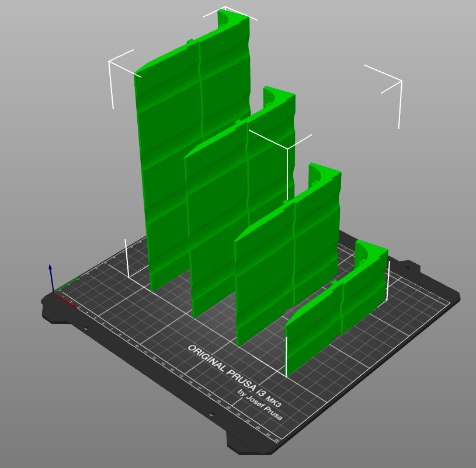This screenshot has width=476, height=468.
Task: Click the blue Z axis arrow
Action: coord(50,274)
